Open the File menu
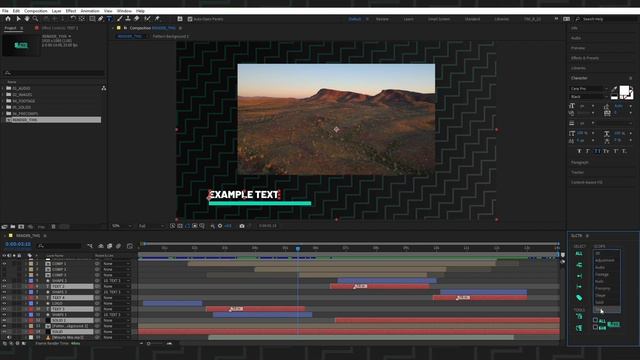This screenshot has height=360, width=640. 5,11
